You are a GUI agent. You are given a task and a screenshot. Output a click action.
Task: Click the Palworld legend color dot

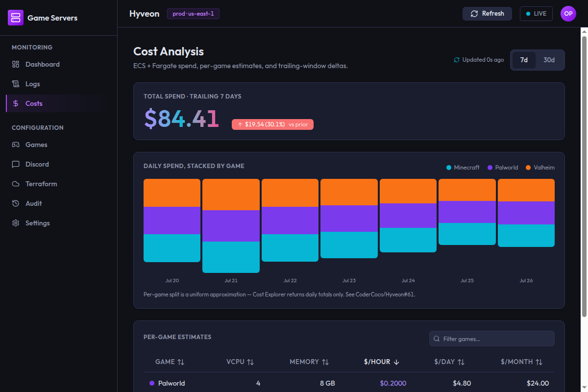[x=490, y=168]
